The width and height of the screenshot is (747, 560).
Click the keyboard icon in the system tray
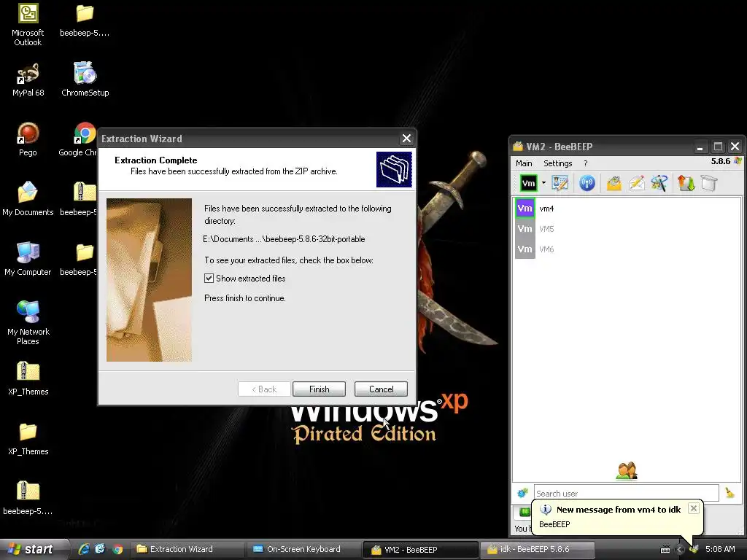pos(665,550)
